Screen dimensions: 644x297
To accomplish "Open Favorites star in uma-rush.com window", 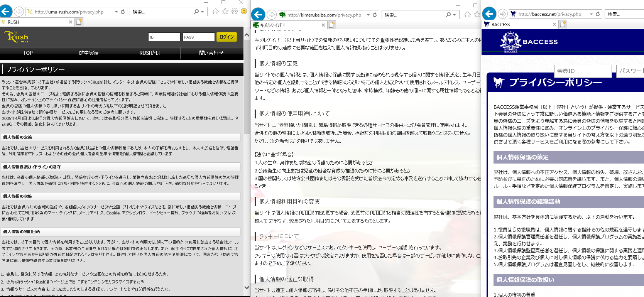I will click(225, 12).
